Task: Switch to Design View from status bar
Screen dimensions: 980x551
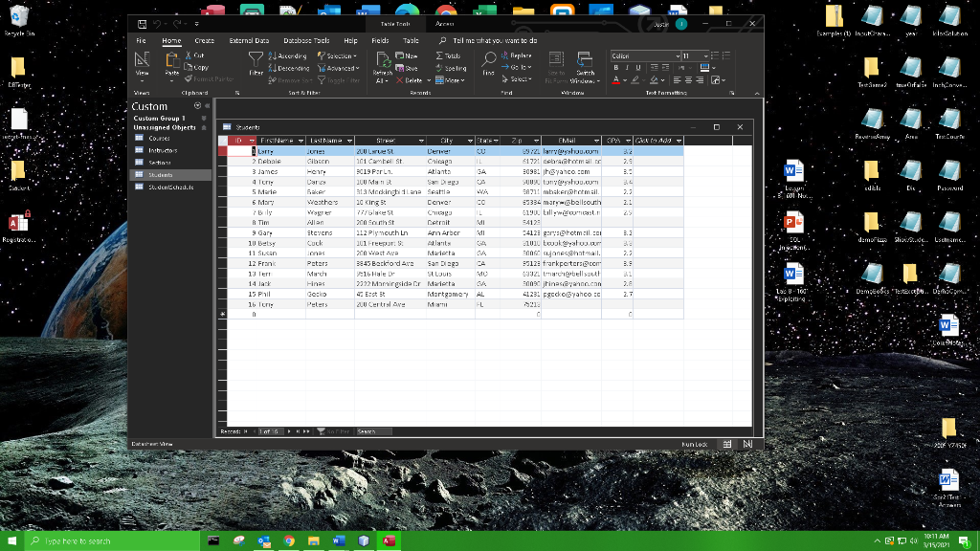Action: click(746, 444)
